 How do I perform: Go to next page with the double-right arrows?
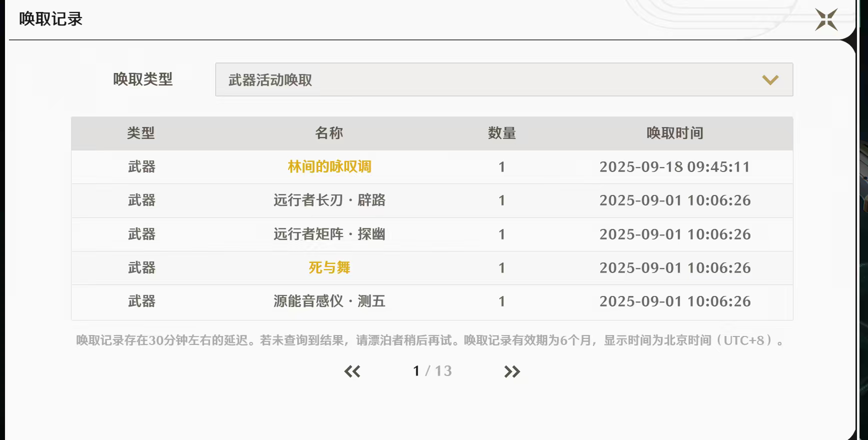coord(512,371)
